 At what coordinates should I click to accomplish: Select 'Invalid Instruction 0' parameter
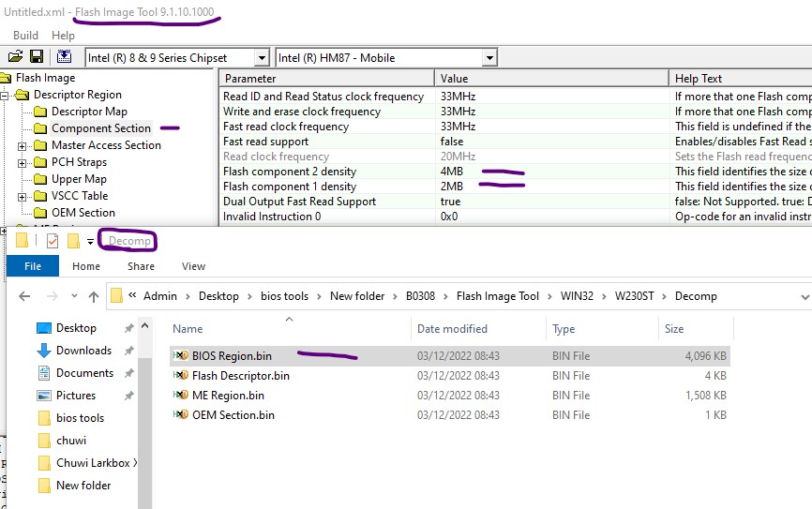[x=272, y=217]
